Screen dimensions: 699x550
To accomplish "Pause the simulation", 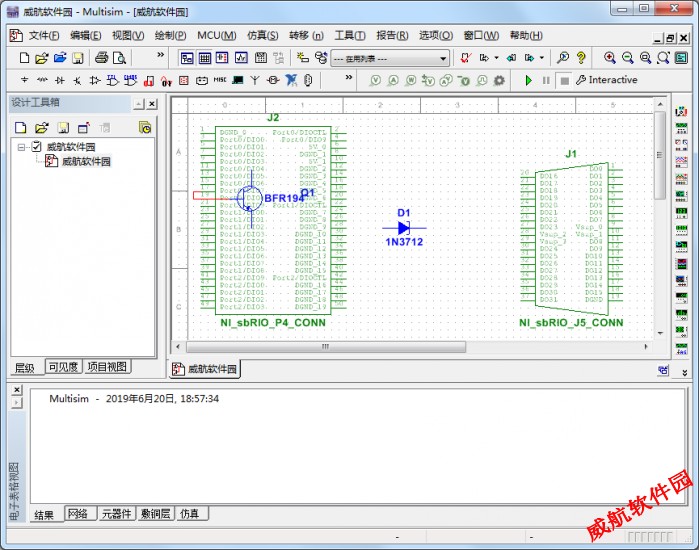I will tap(546, 81).
